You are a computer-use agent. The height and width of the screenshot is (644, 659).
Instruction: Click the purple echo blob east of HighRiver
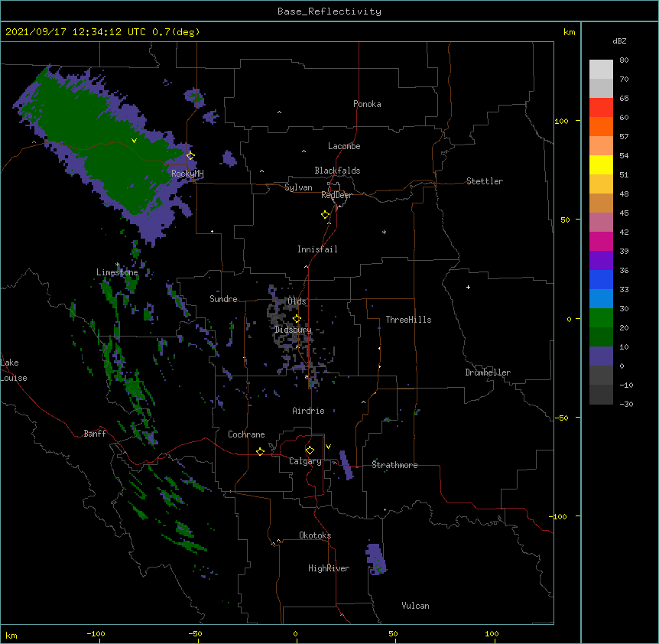(375, 559)
